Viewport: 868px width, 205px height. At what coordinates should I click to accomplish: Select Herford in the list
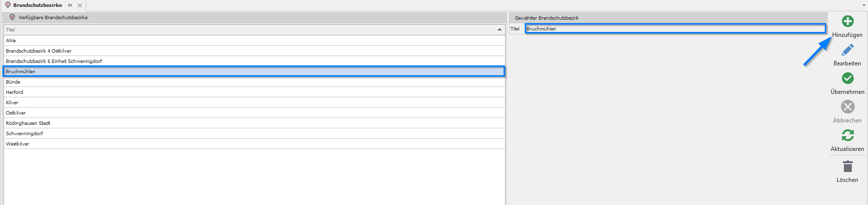pos(15,92)
